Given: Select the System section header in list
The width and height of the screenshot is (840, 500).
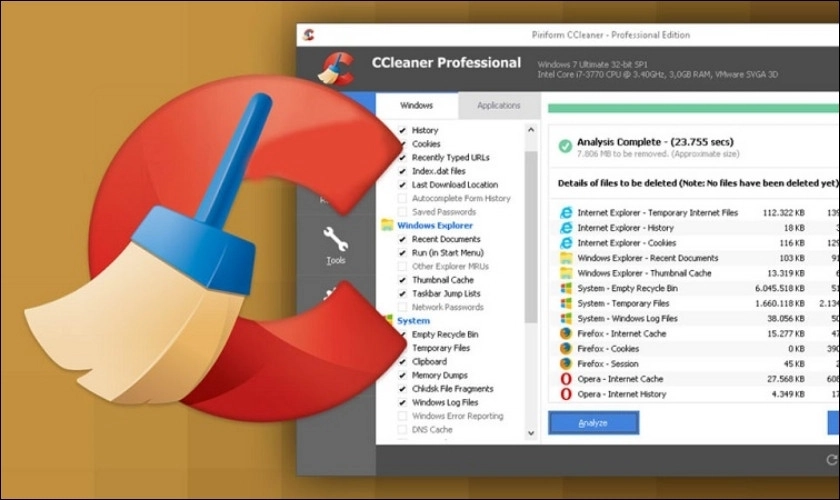Looking at the screenshot, I should click(x=413, y=321).
